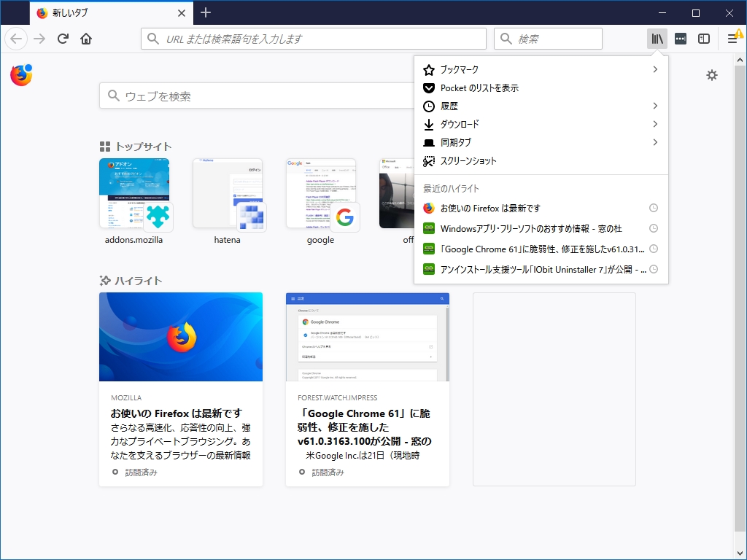The height and width of the screenshot is (560, 747).
Task: Click the addons.mozilla top site thumbnail
Action: (134, 193)
